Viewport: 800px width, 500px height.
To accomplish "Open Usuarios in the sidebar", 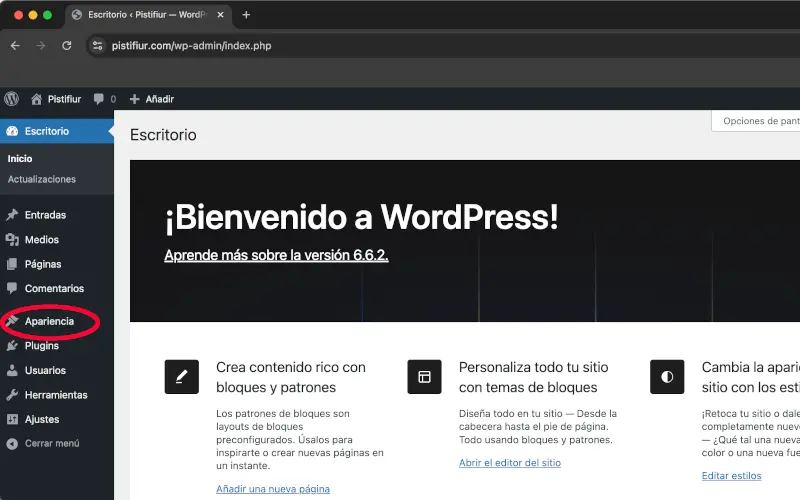I will click(45, 370).
